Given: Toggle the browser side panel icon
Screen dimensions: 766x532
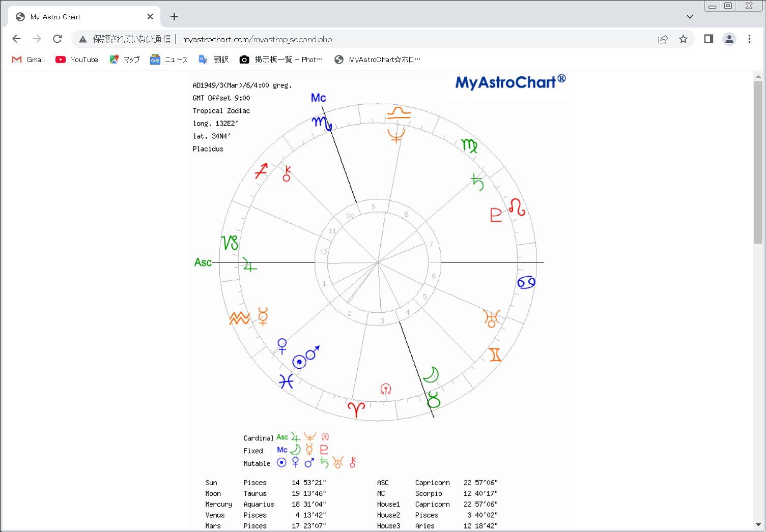Looking at the screenshot, I should point(708,39).
